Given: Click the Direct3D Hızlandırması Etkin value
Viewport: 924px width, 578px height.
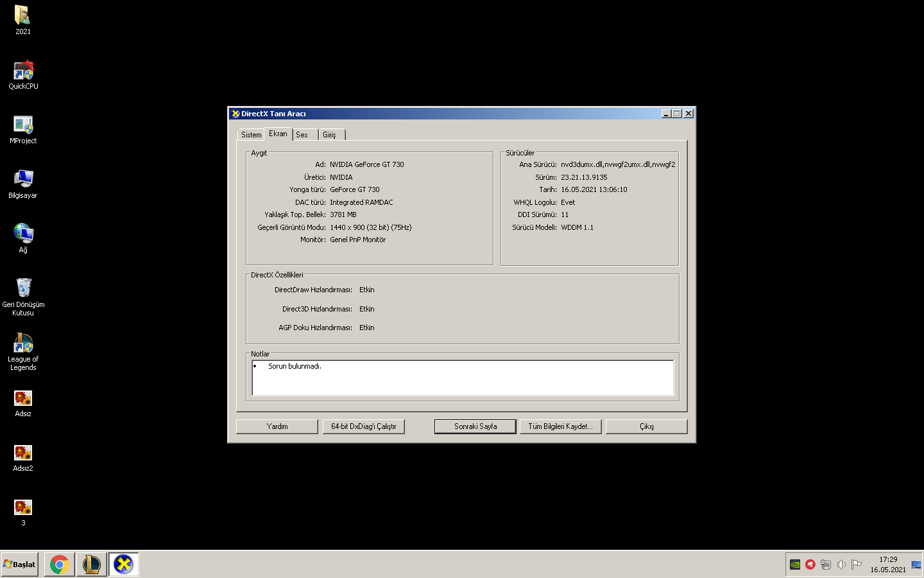Looking at the screenshot, I should click(367, 309).
